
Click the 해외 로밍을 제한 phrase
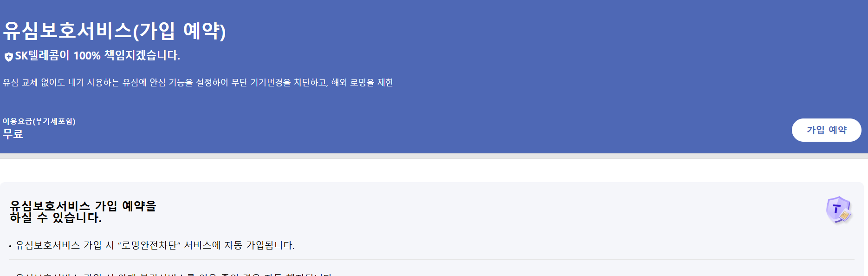click(362, 82)
